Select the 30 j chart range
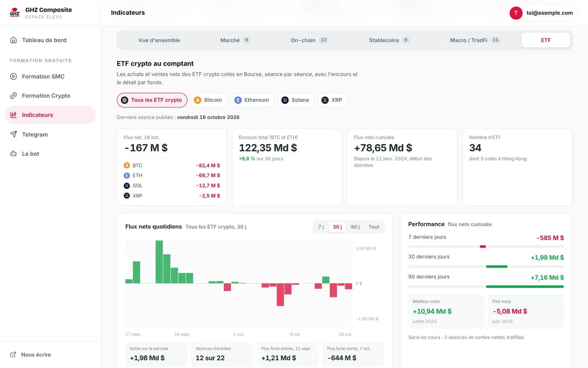This screenshot has width=588, height=368. pos(337,227)
